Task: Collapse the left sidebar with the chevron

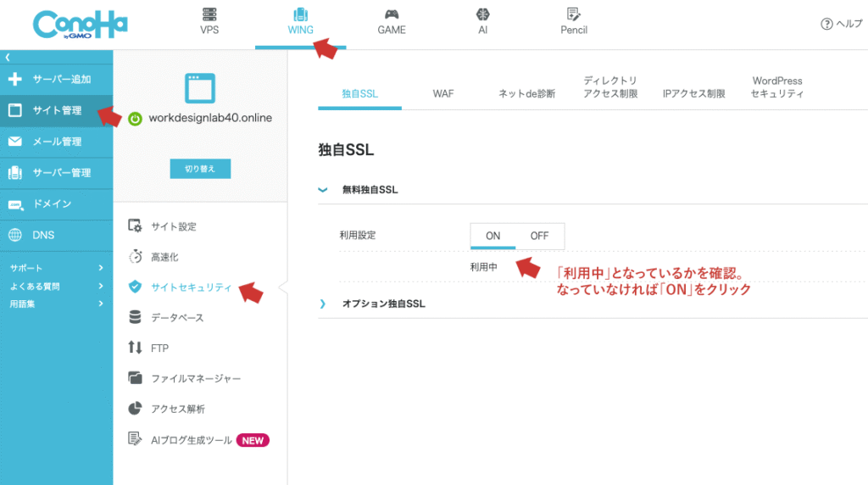Action: 8,57
